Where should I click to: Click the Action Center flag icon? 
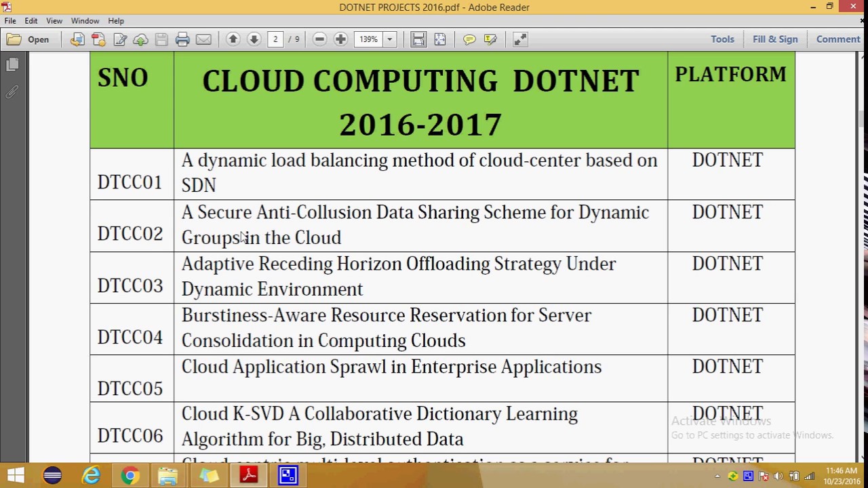pyautogui.click(x=764, y=476)
